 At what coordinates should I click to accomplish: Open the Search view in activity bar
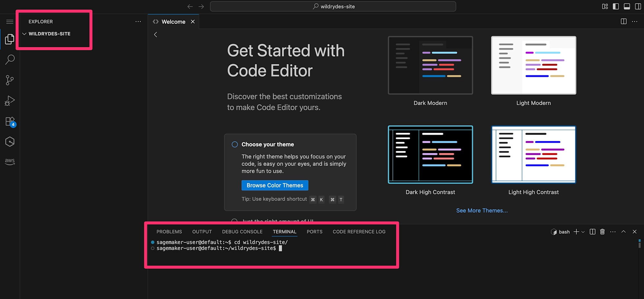10,60
